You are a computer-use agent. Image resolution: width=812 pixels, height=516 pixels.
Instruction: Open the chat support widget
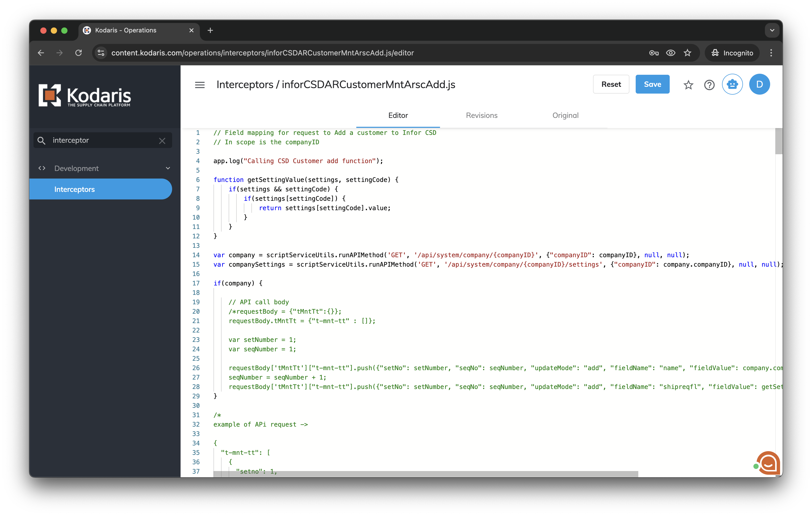pyautogui.click(x=768, y=463)
